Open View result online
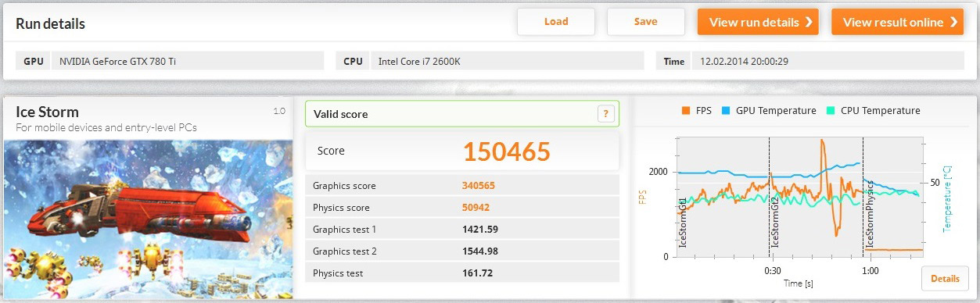Screen dimensions: 980x303 897,22
